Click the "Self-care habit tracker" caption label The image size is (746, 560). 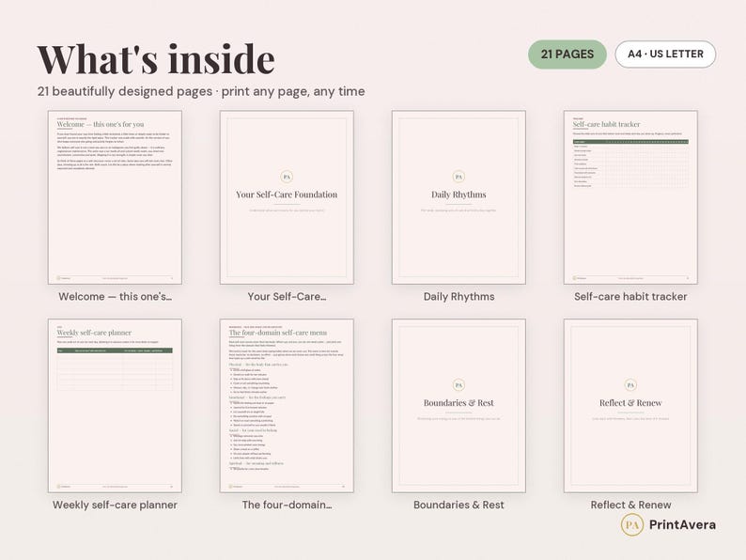point(630,296)
